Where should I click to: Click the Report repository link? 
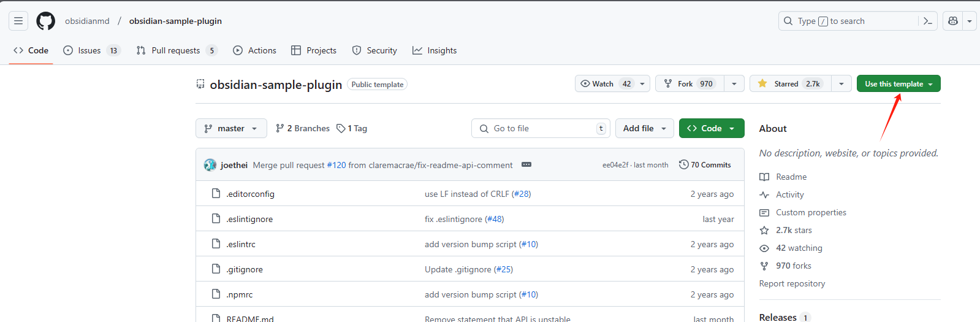(x=792, y=283)
